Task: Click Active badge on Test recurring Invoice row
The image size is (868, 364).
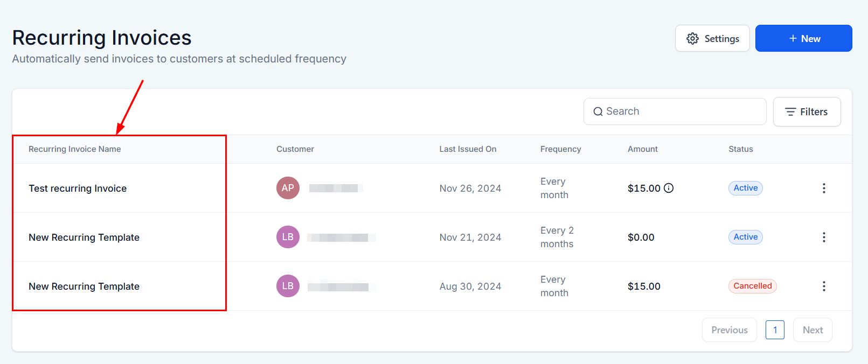Action: point(745,188)
